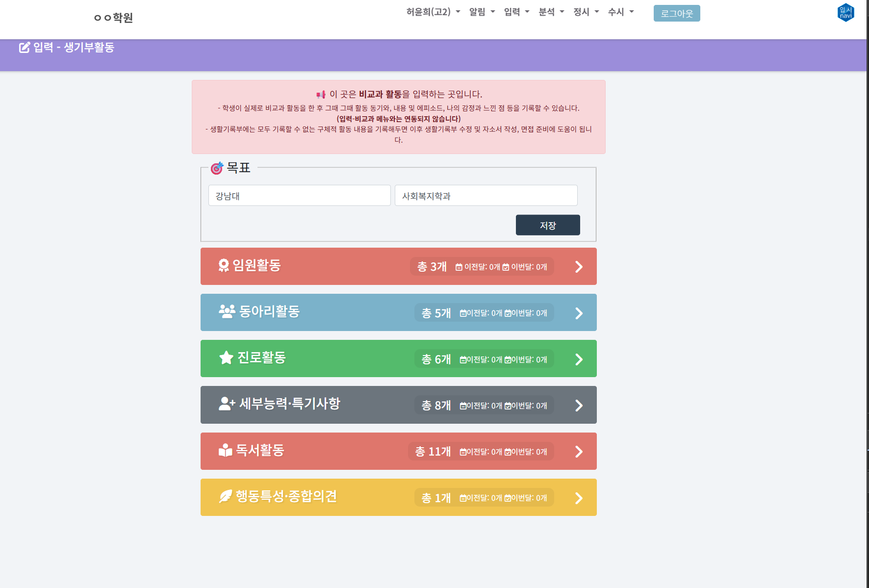869x588 pixels.
Task: Click the book reader icon beside 독서활동
Action: pyautogui.click(x=225, y=450)
